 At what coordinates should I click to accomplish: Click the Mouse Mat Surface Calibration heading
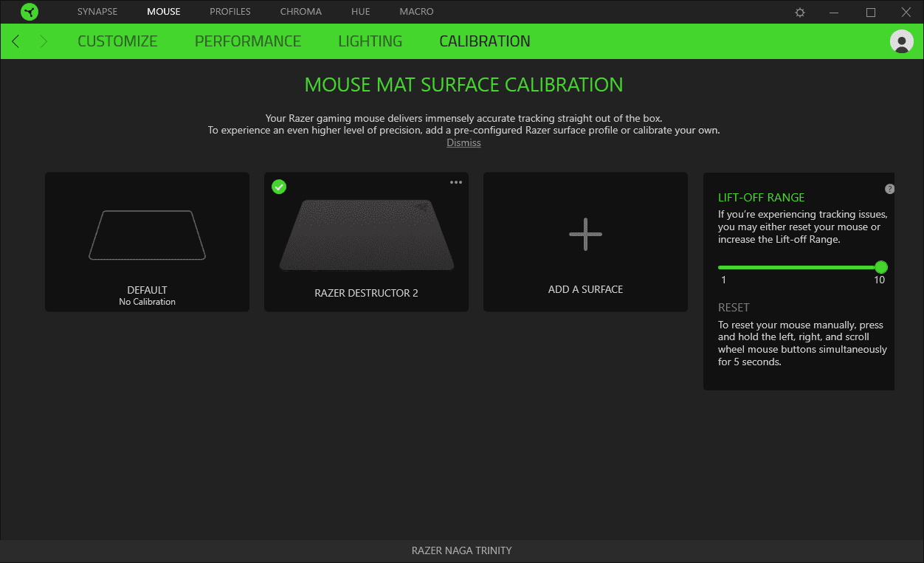(463, 85)
